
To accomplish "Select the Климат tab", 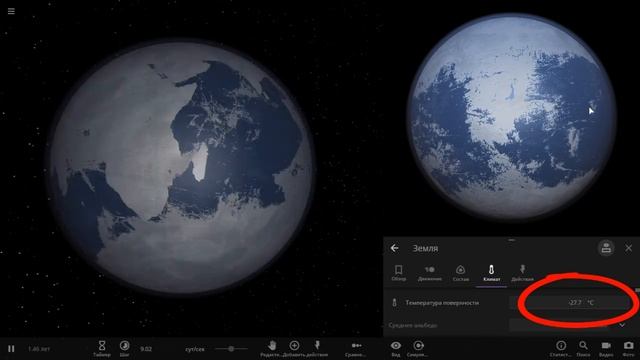I will (x=491, y=273).
